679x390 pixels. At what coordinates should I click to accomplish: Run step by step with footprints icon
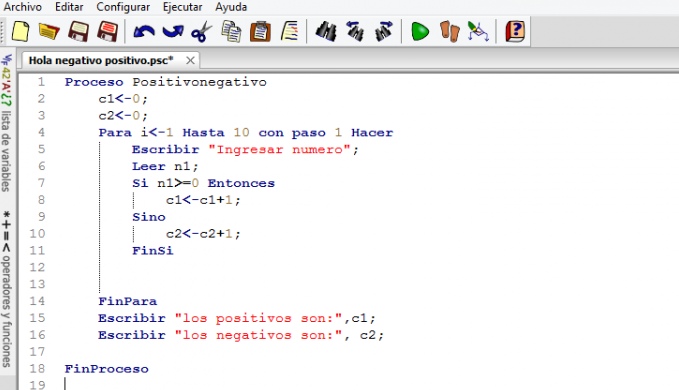(x=449, y=32)
